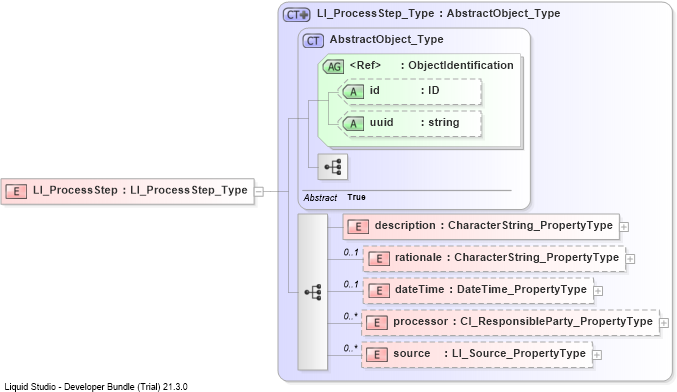The height and width of the screenshot is (392, 677).
Task: Click the E icon of rationale element
Action: click(379, 259)
